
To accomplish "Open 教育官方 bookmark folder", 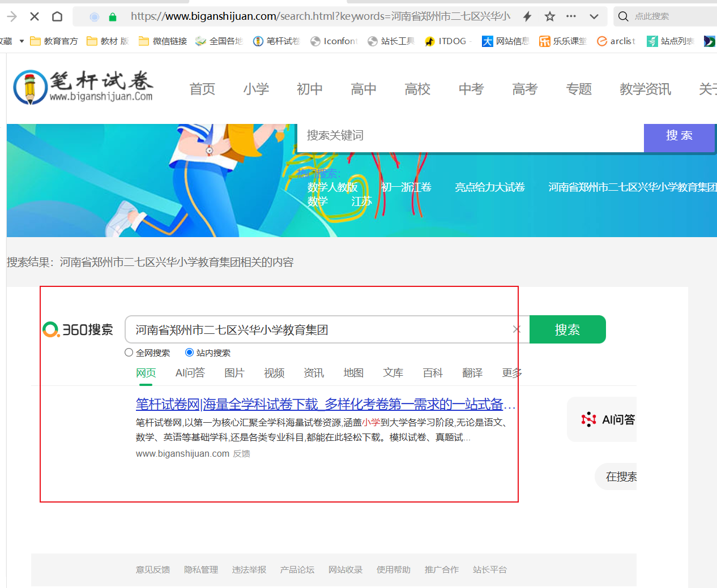I will [54, 41].
